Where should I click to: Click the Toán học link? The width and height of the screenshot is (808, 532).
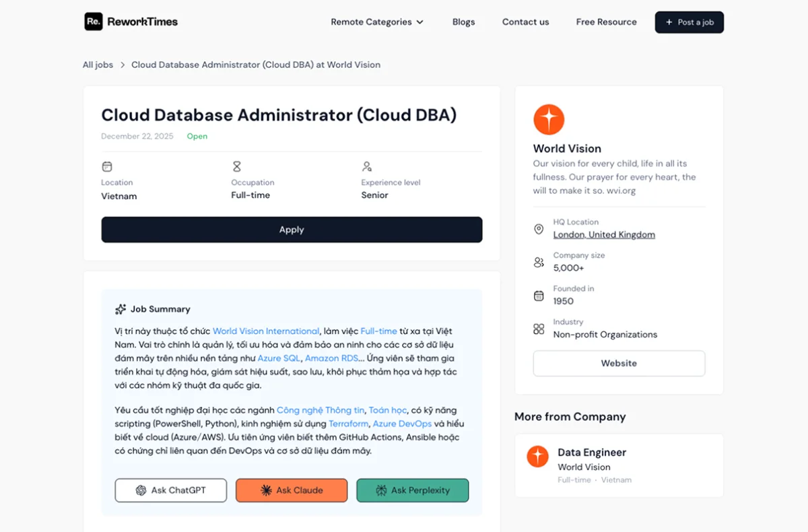coord(388,410)
